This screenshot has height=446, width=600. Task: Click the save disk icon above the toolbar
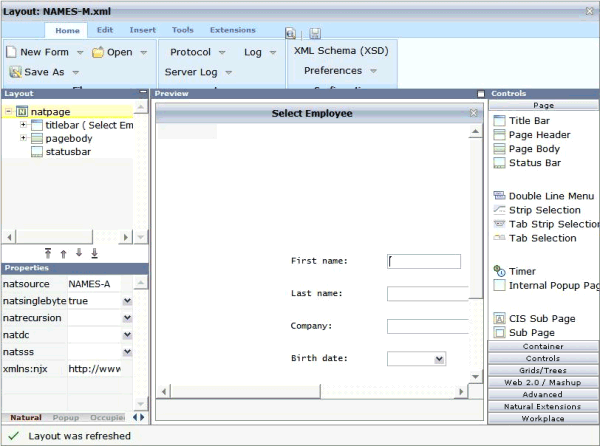point(315,33)
